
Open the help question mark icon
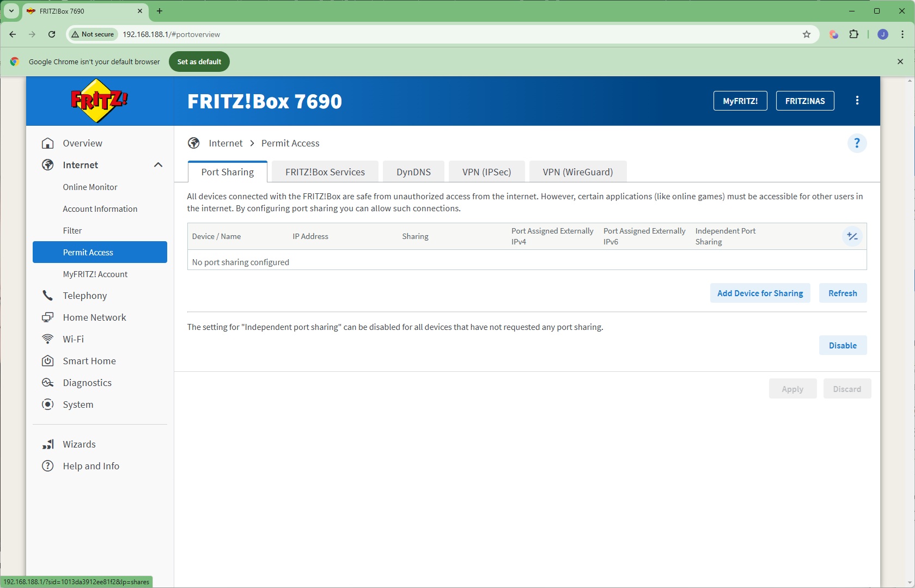click(857, 143)
